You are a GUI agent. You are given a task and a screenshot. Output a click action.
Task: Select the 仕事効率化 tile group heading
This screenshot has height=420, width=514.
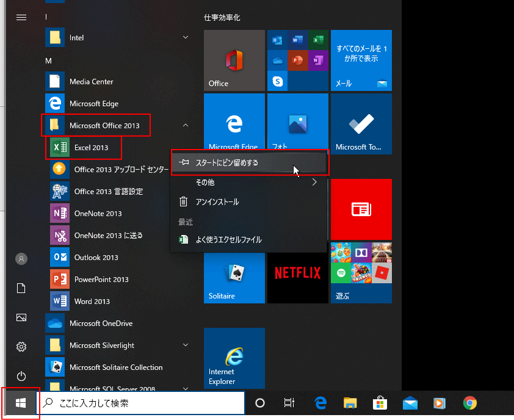click(x=222, y=18)
